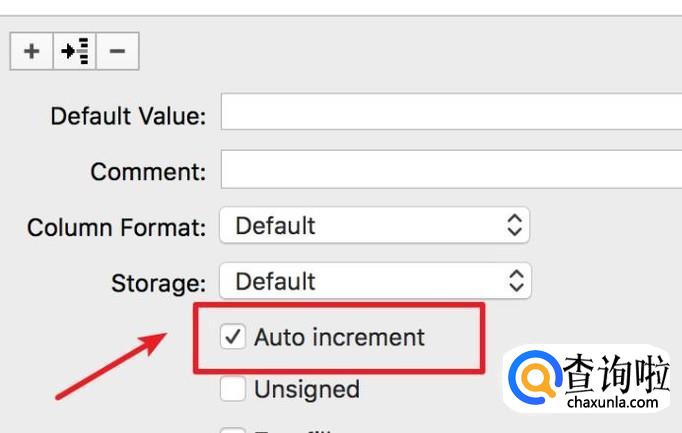The image size is (682, 433).
Task: Click the "Default Value:" label
Action: tap(128, 116)
